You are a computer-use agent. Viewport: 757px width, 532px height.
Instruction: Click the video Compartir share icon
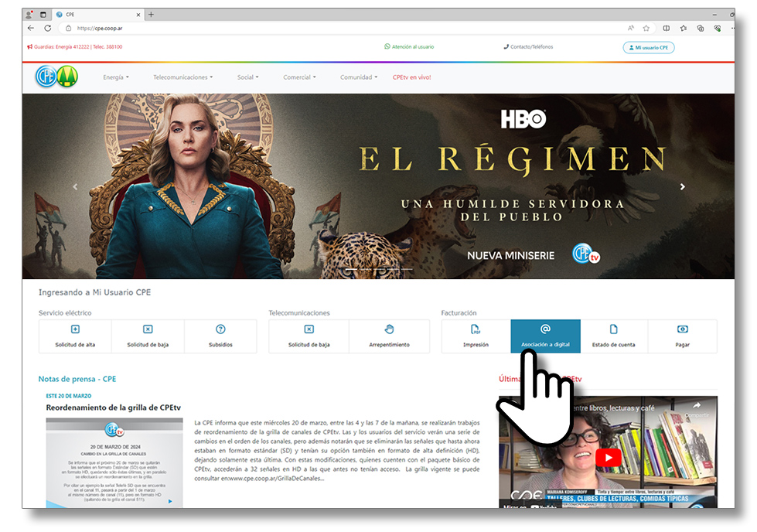697,408
